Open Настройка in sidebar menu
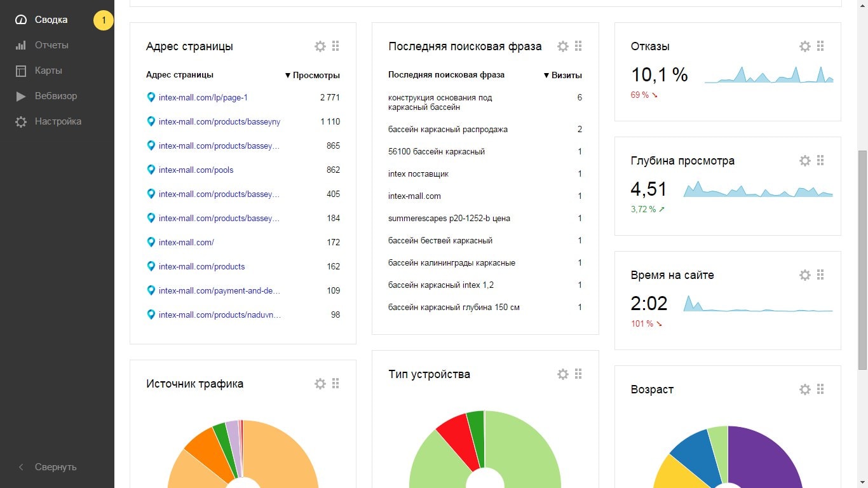Screen dimensions: 868x488 pos(58,121)
